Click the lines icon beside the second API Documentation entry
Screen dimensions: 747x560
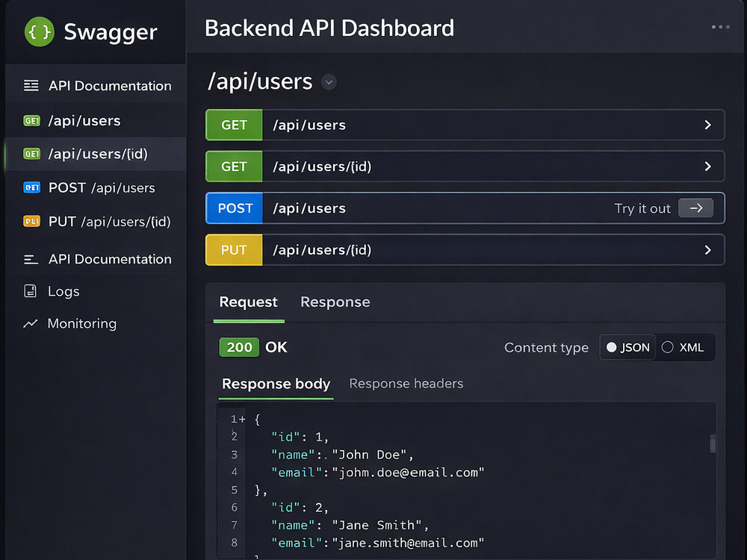[x=31, y=260]
